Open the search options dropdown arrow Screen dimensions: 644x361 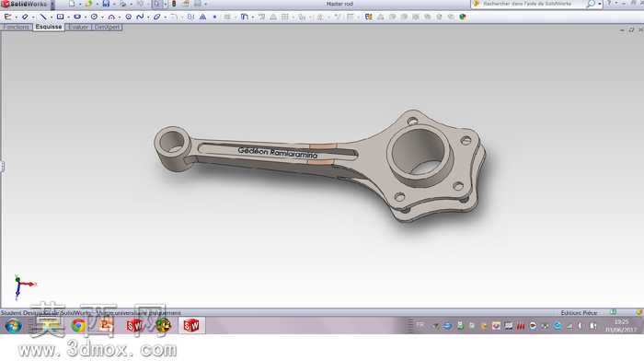(x=599, y=4)
